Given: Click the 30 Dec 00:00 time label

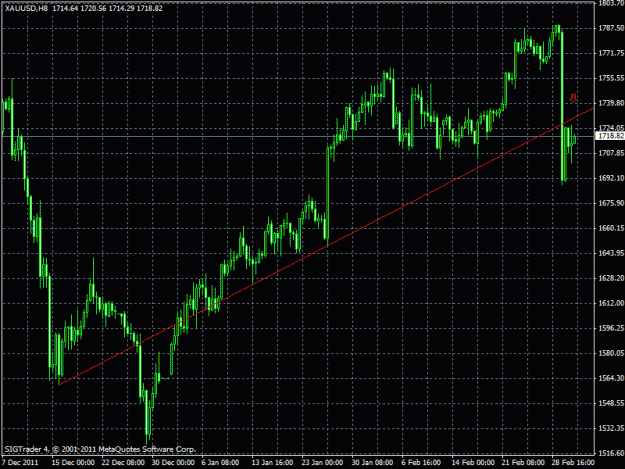Looking at the screenshot, I should [x=173, y=463].
